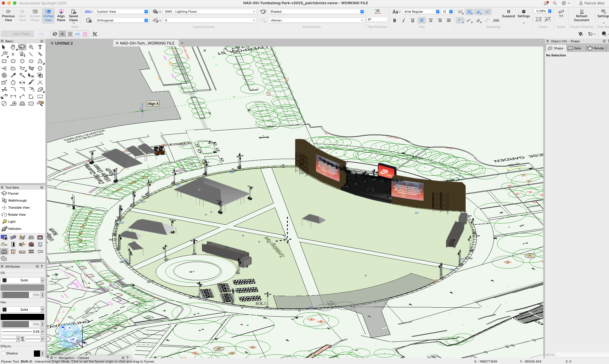Enable italic text formatting

[x=404, y=20]
